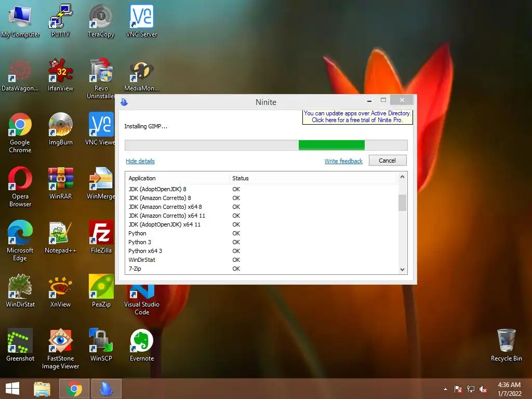The height and width of the screenshot is (399, 532).
Task: Click the Ninite taskbar button
Action: point(106,389)
